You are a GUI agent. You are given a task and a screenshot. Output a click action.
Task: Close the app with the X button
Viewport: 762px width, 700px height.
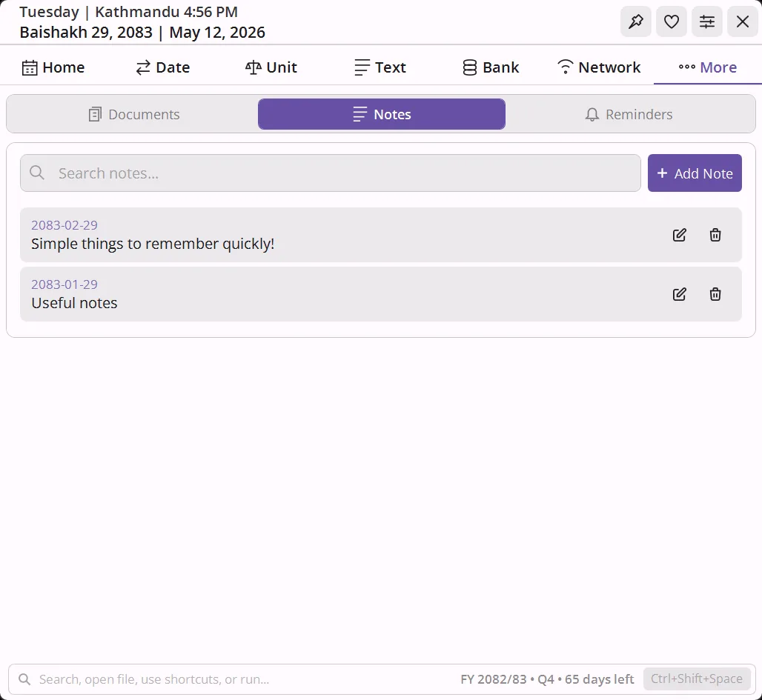coord(742,21)
